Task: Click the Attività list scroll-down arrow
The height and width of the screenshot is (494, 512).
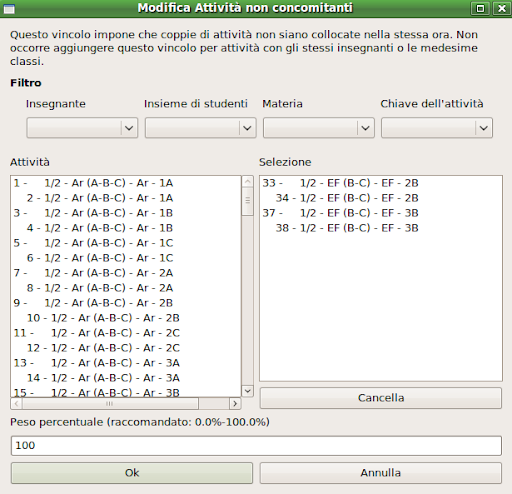Action: coord(247,390)
